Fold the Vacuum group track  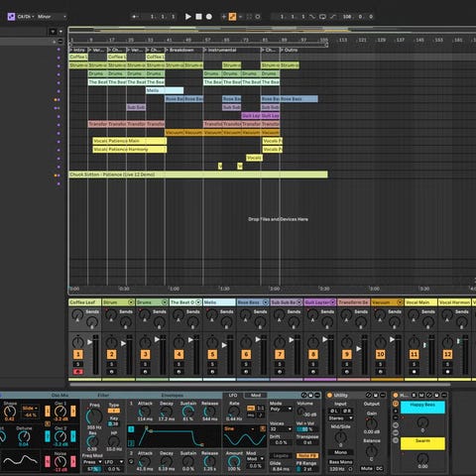400,302
